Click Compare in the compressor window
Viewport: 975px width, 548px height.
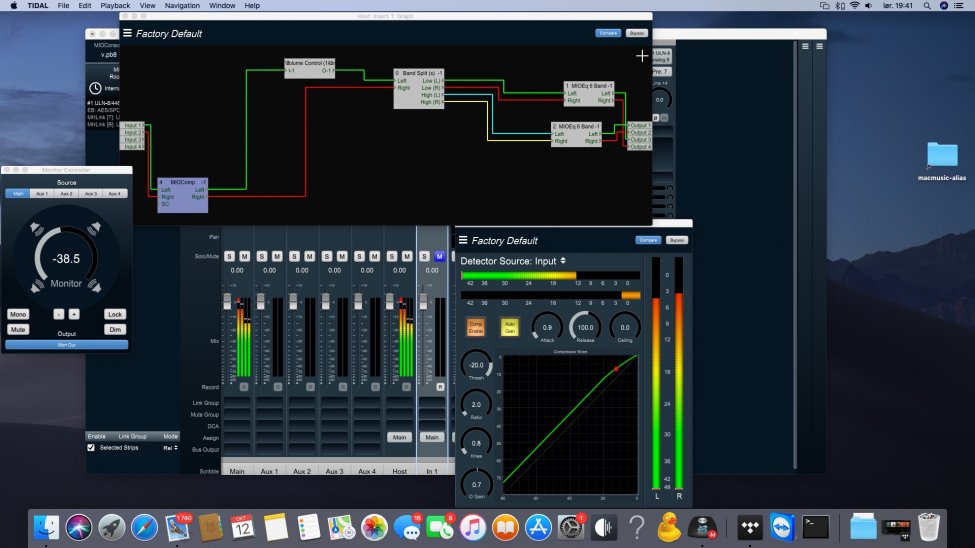(648, 240)
